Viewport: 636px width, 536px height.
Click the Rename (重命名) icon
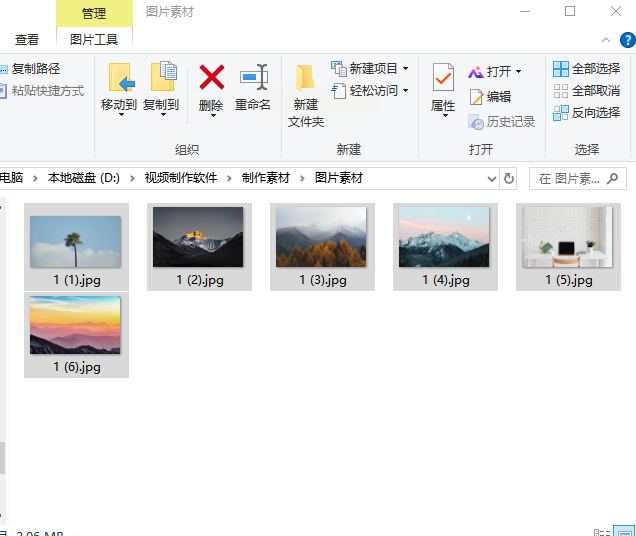[x=254, y=77]
